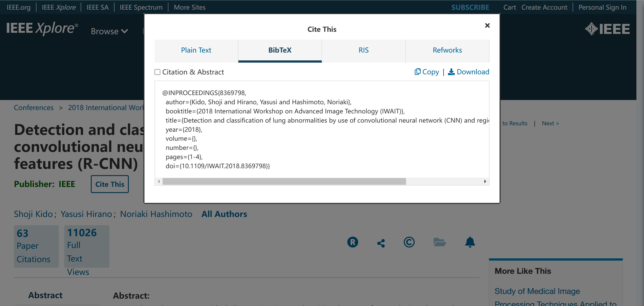Click right arrow of citation scrollbar
The width and height of the screenshot is (644, 306).
coord(485,181)
